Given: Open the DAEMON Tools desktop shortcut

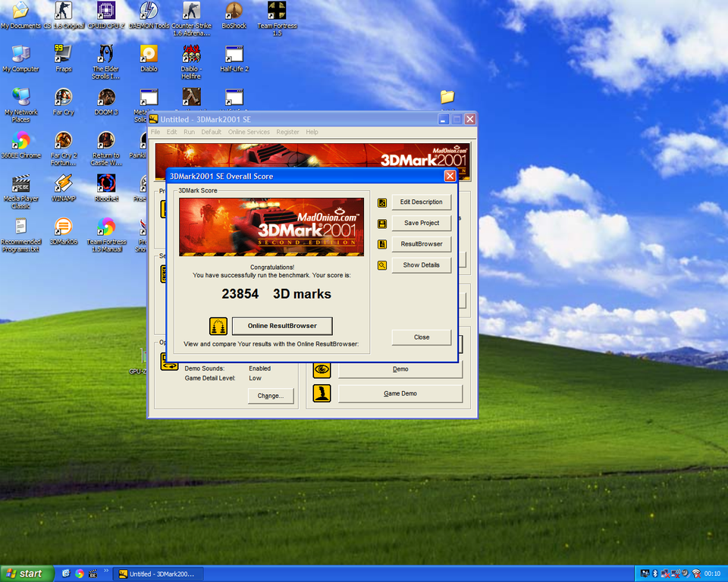Looking at the screenshot, I should [149, 15].
